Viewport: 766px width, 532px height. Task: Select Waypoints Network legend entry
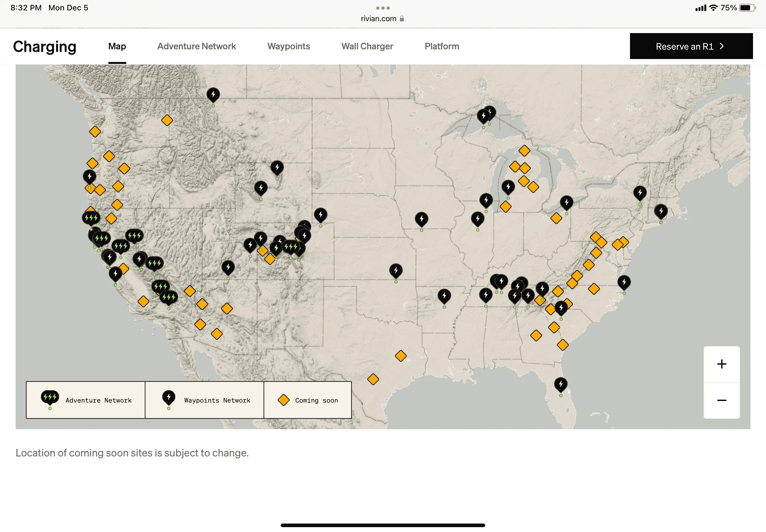point(204,400)
